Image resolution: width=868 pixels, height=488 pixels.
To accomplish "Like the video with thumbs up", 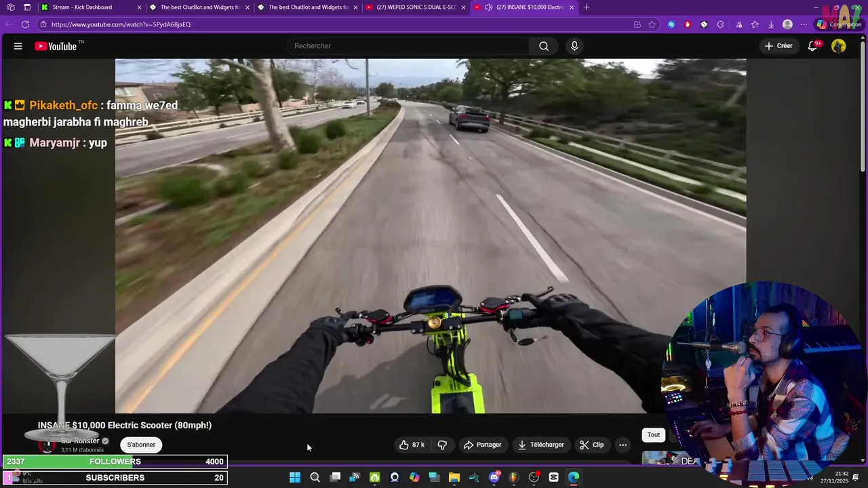I will click(412, 445).
